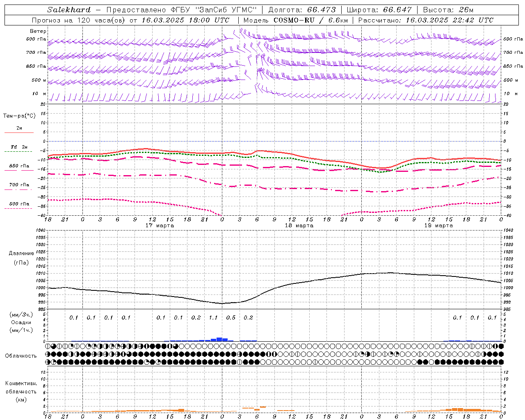Click the 'Модель COSMO-RU / 6.6км' label
525x420 pixels.
click(296, 20)
